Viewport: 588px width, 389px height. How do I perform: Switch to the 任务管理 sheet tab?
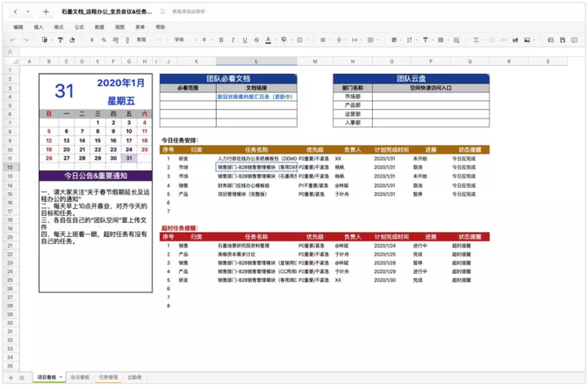108,377
